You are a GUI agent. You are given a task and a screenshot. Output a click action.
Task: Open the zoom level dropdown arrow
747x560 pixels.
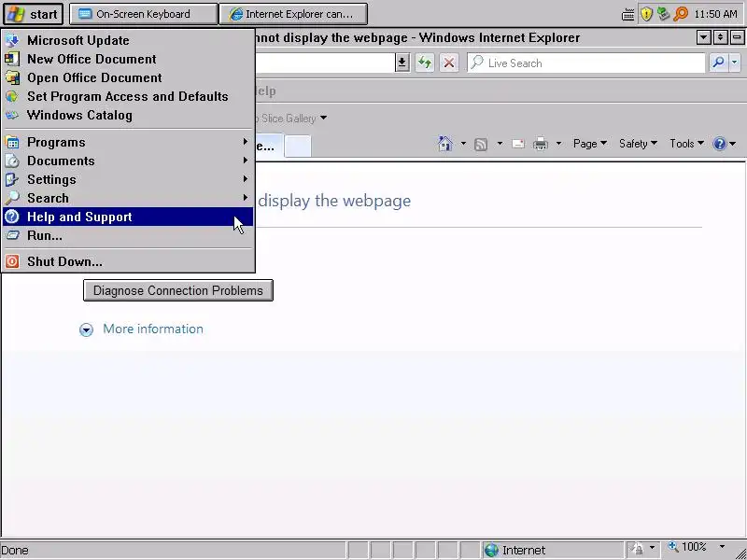722,547
